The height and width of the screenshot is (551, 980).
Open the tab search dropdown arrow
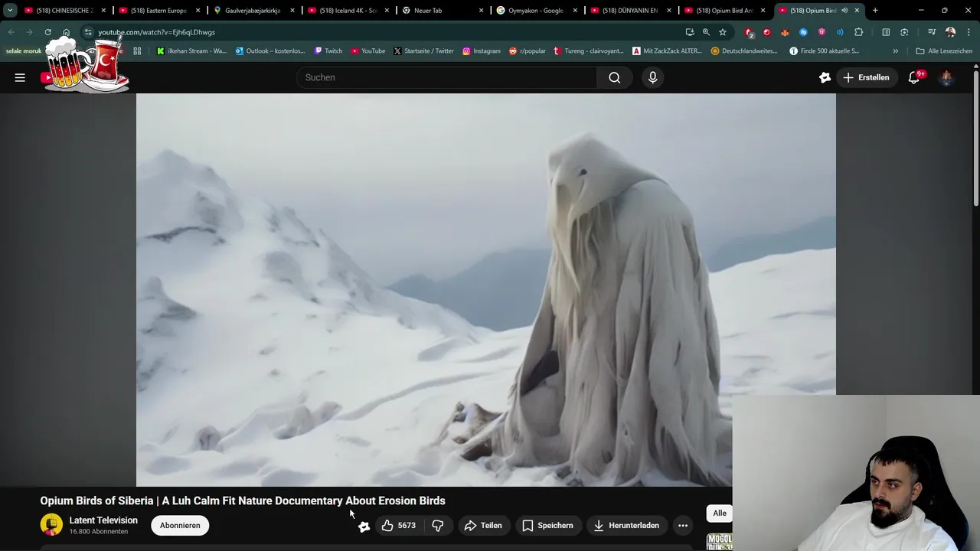click(10, 11)
